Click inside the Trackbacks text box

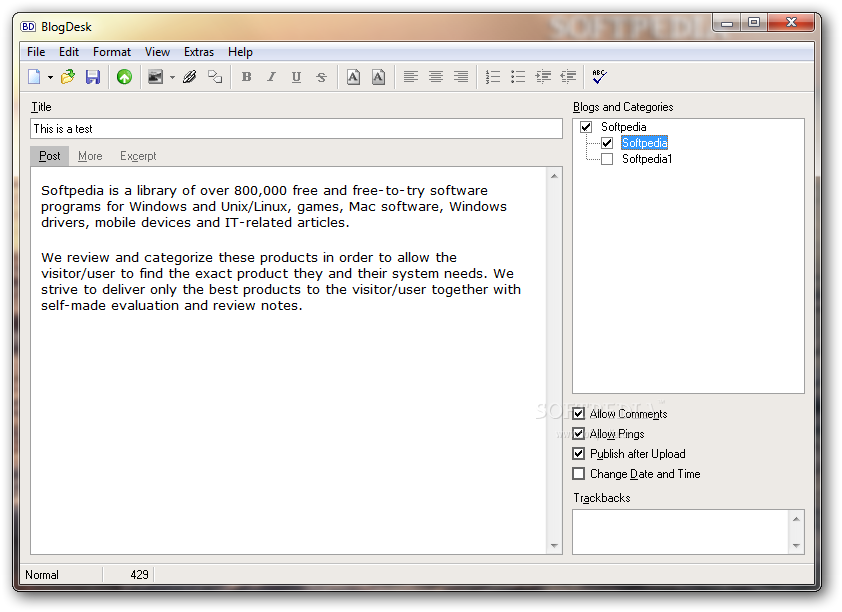[x=680, y=531]
